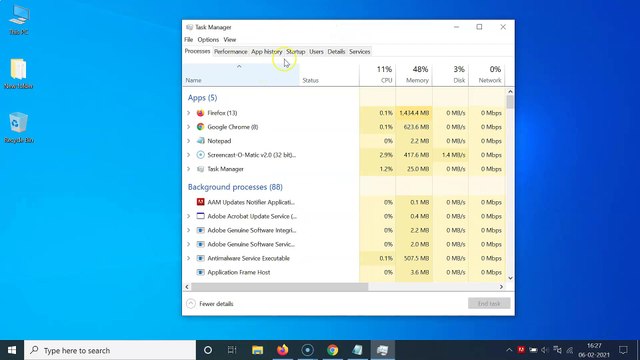The height and width of the screenshot is (360, 640).
Task: Click the scroll down arrow
Action: tap(510, 278)
